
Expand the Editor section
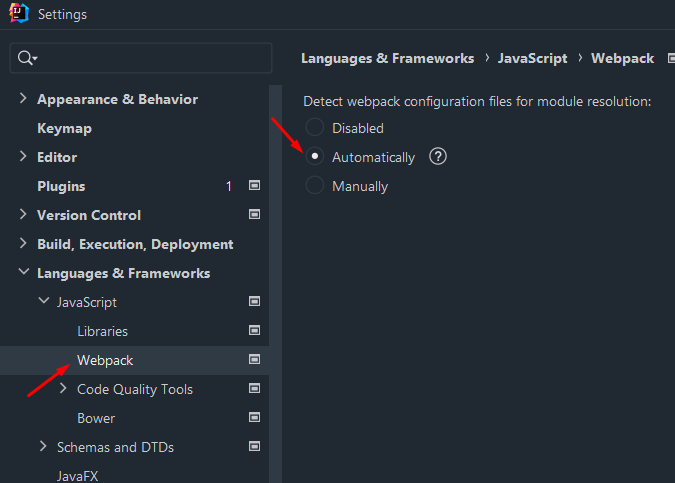(23, 157)
